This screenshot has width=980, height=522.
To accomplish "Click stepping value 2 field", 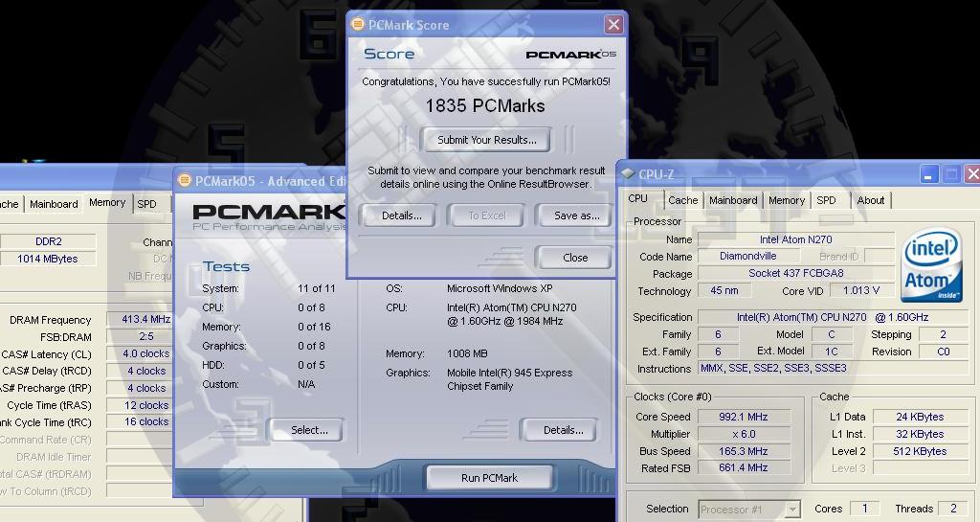I will (x=943, y=334).
